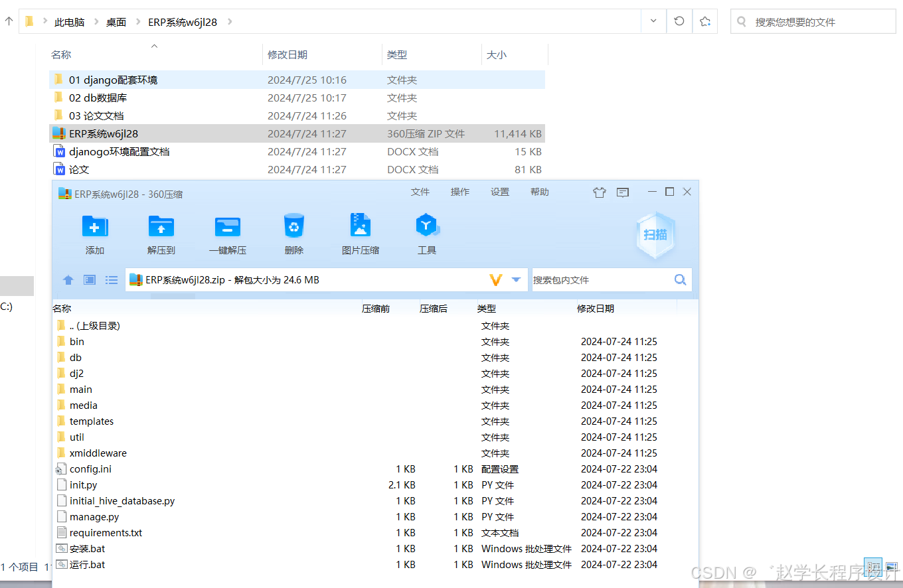Open the 图片压缩 image compression tool
Viewport: 903px width, 588px height.
360,234
